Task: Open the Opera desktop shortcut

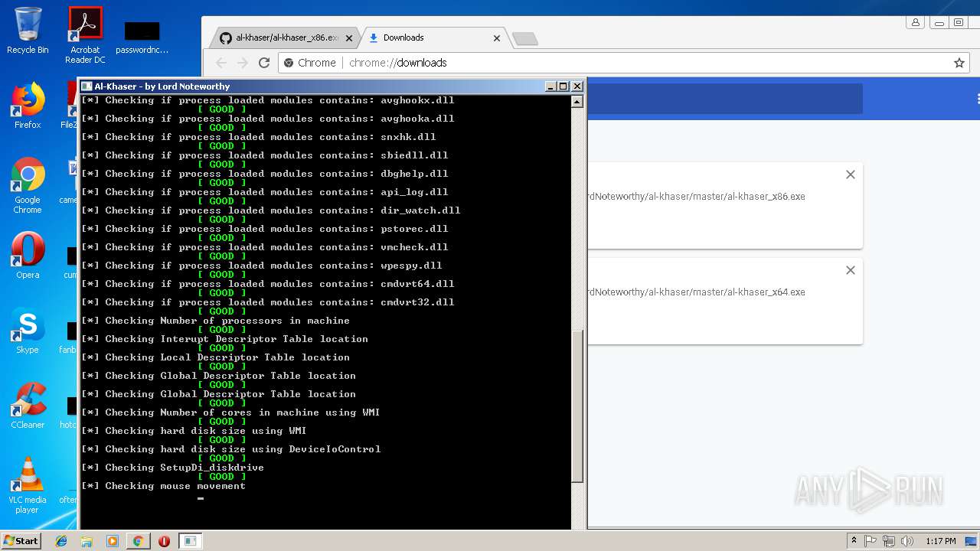Action: [28, 256]
